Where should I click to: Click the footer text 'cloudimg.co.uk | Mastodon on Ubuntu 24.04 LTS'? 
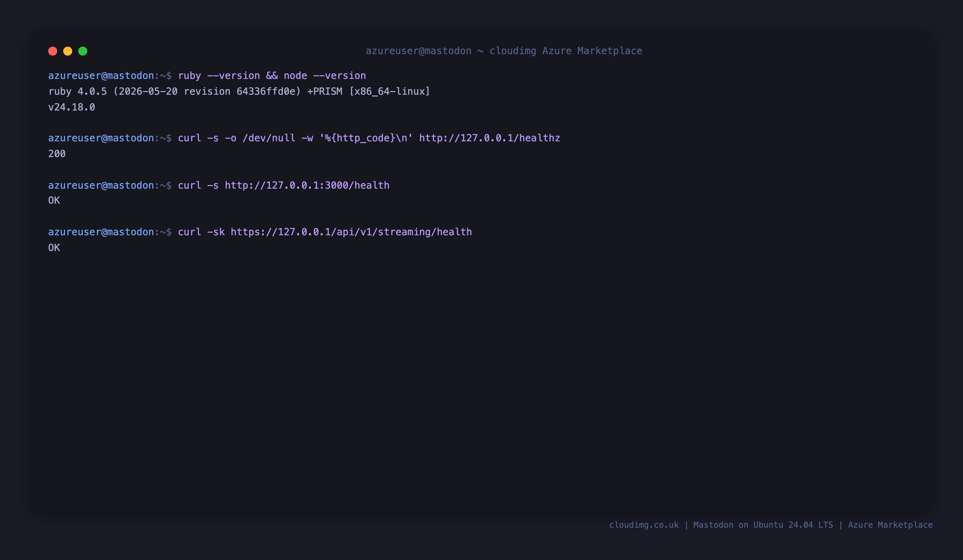click(x=721, y=525)
